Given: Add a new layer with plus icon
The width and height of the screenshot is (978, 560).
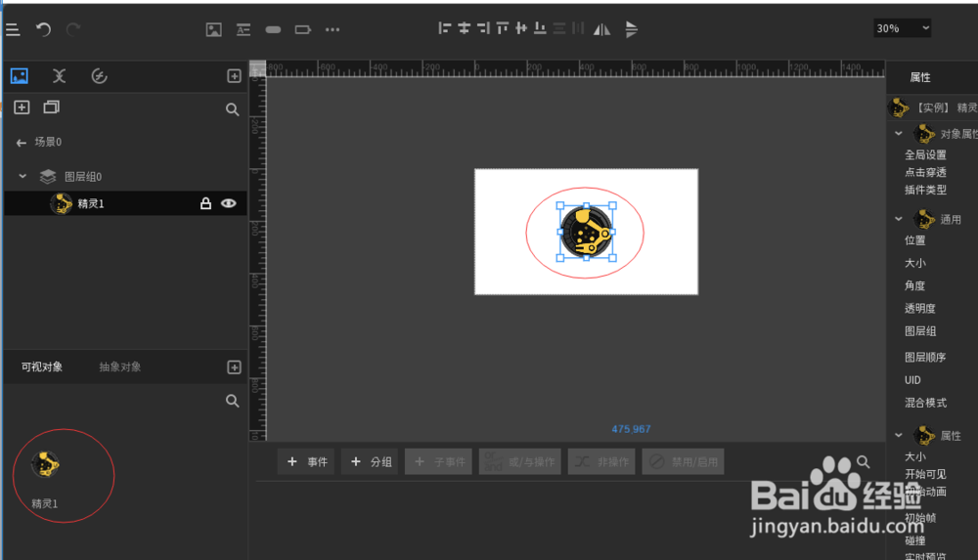Looking at the screenshot, I should pos(22,108).
